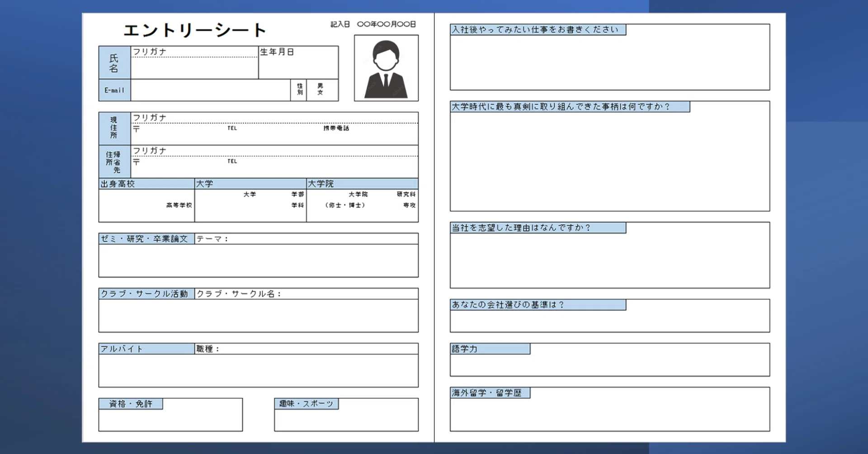Click the 趣味・スポーツ header
Viewport: 868px width, 454px height.
(x=307, y=404)
